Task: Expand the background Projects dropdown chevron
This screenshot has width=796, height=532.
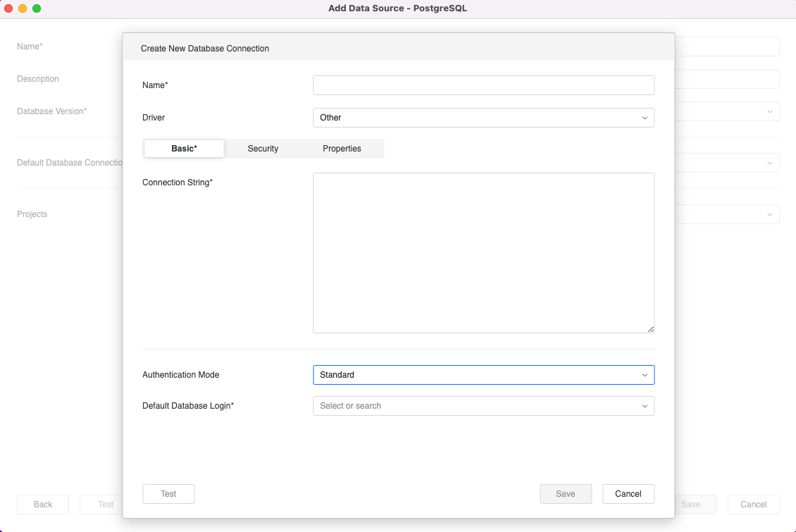Action: tap(769, 214)
